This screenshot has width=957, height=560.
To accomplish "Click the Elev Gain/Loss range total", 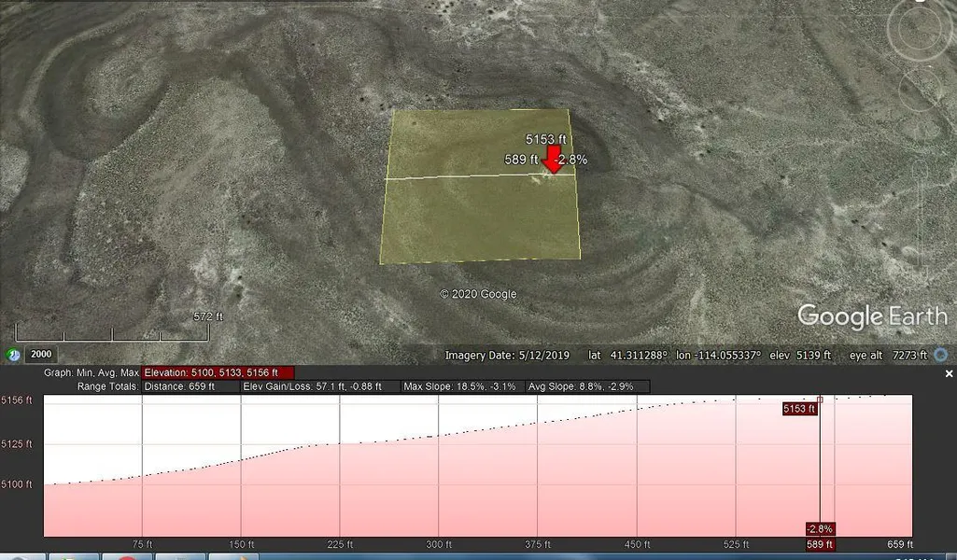I will point(321,385).
